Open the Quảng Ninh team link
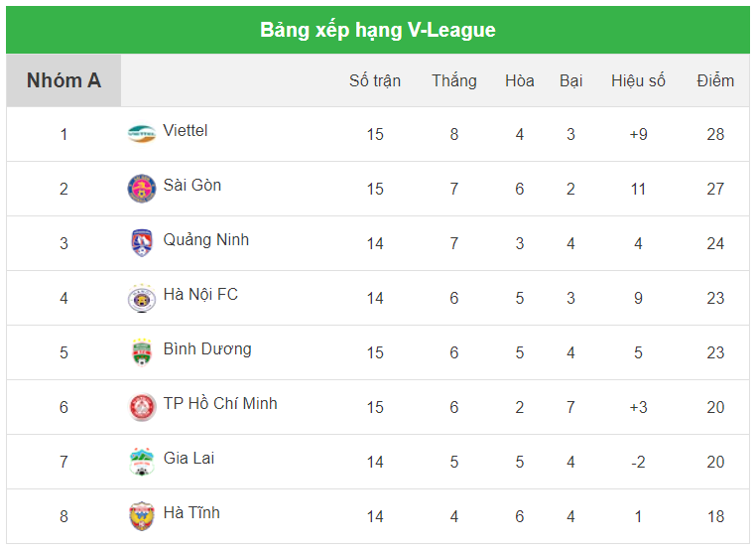The width and height of the screenshot is (756, 549). (206, 240)
